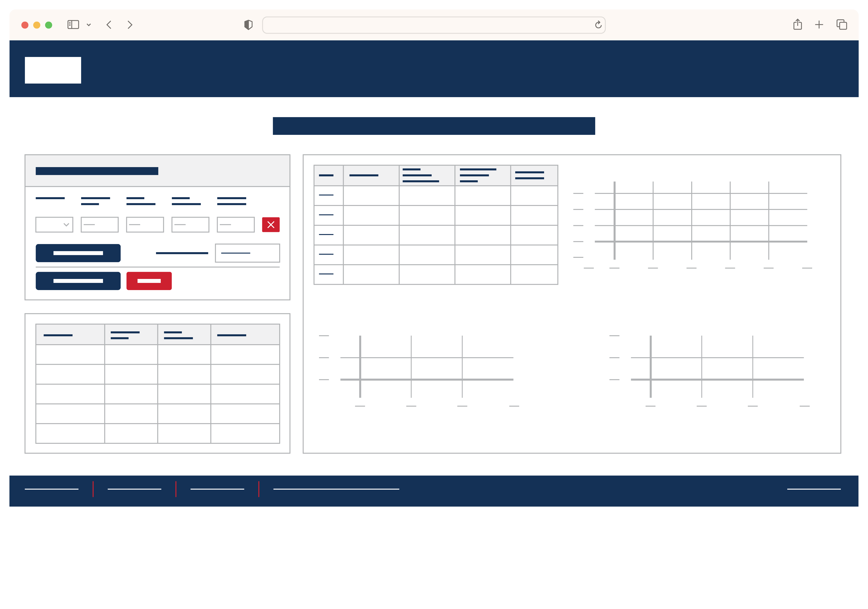
Task: Click the red X remove-row button
Action: (x=271, y=225)
